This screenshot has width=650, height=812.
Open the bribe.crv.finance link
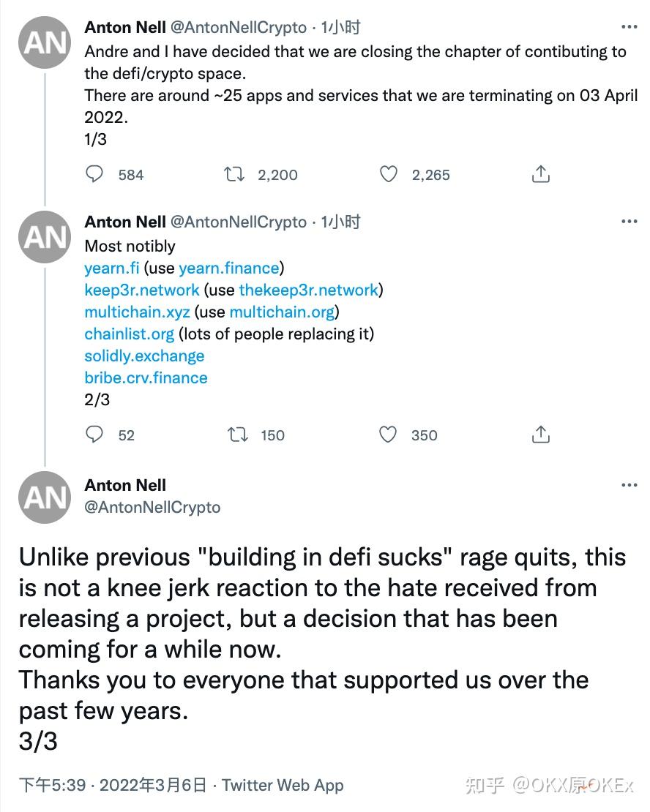point(146,377)
